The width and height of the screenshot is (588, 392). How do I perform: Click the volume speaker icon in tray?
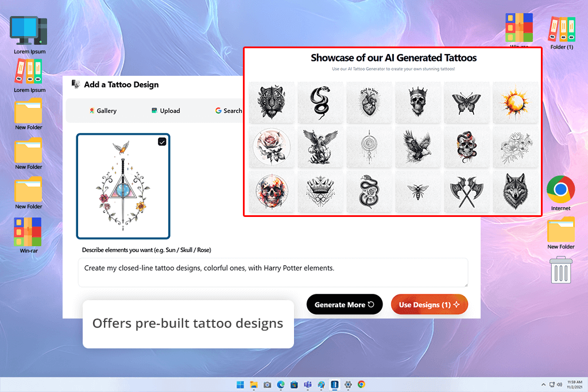tap(559, 385)
